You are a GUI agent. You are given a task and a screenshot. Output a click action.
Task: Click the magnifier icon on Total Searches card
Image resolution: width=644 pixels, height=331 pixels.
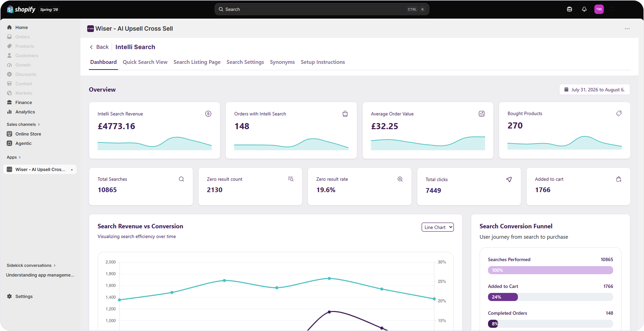coord(181,179)
